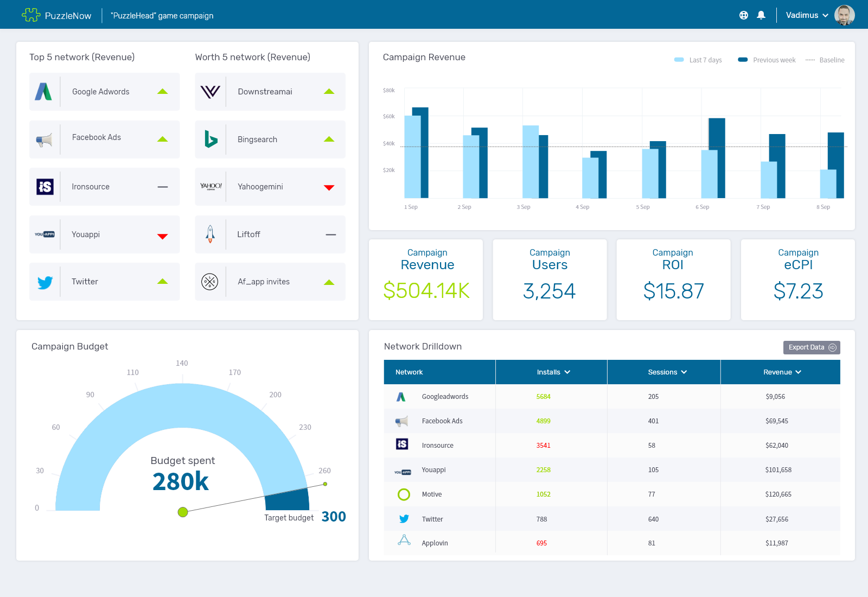This screenshot has height=597, width=868.
Task: Expand the Vadimus account menu
Action: (807, 15)
